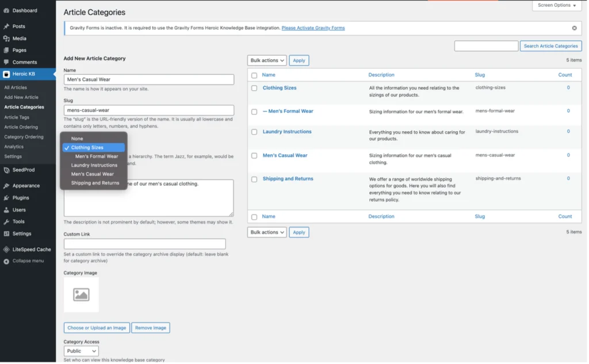
Task: Click the category image placeholder thumbnail
Action: tap(81, 295)
